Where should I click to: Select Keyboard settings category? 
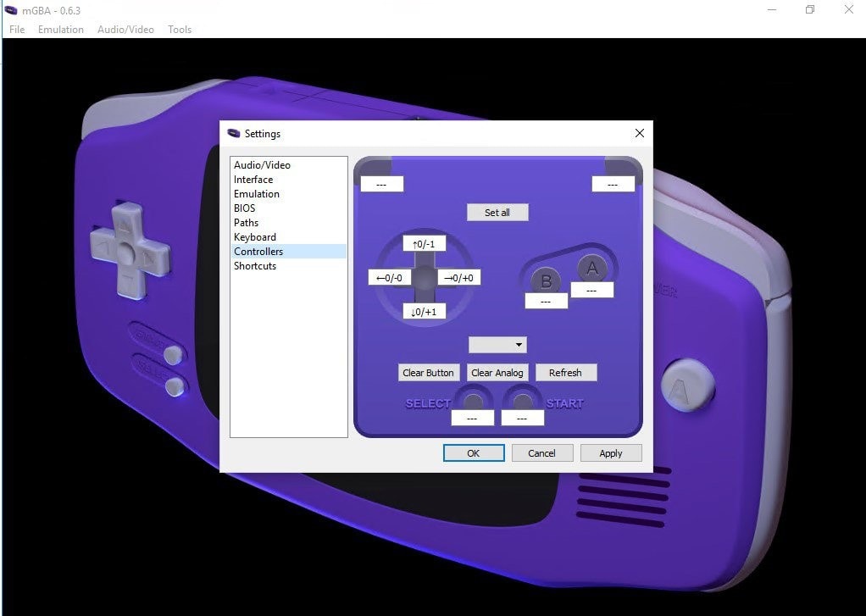pyautogui.click(x=288, y=236)
